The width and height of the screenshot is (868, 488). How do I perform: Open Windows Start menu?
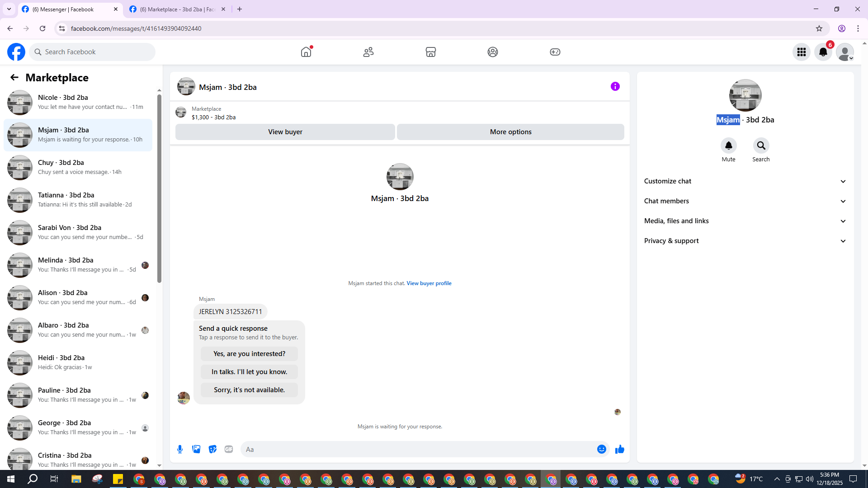(x=11, y=479)
